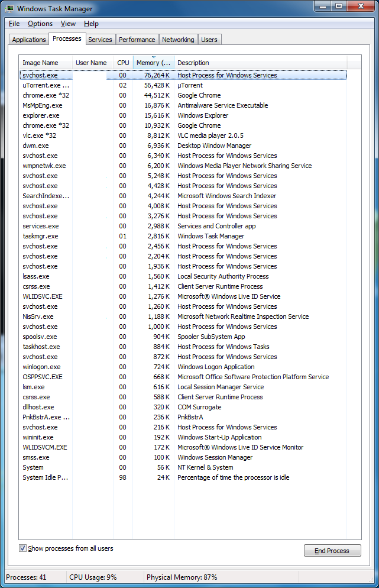Sort processes by CPU column header
This screenshot has height=588, width=379.
[x=123, y=63]
